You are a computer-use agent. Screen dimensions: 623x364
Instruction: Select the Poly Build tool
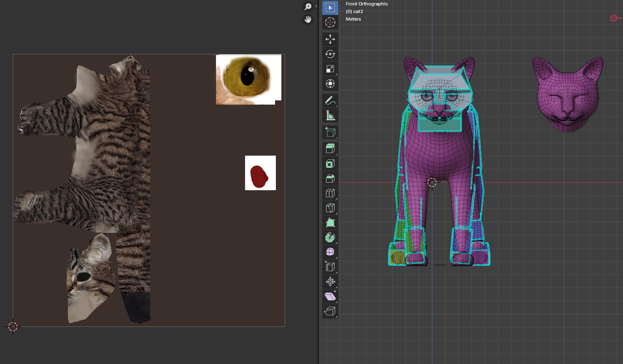point(330,223)
